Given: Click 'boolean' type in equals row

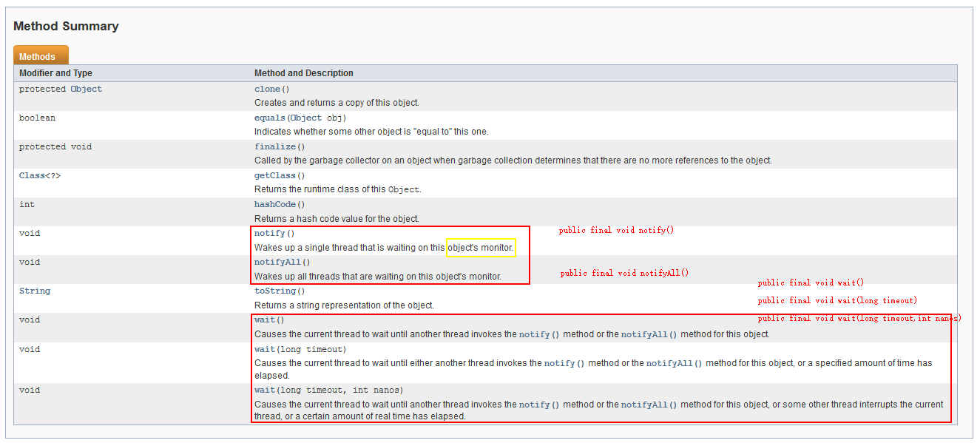Looking at the screenshot, I should [x=37, y=118].
